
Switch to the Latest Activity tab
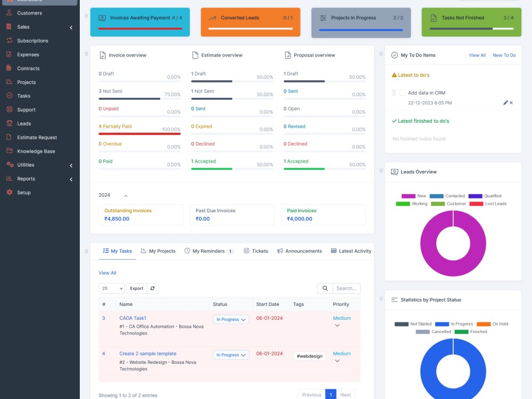tap(351, 251)
